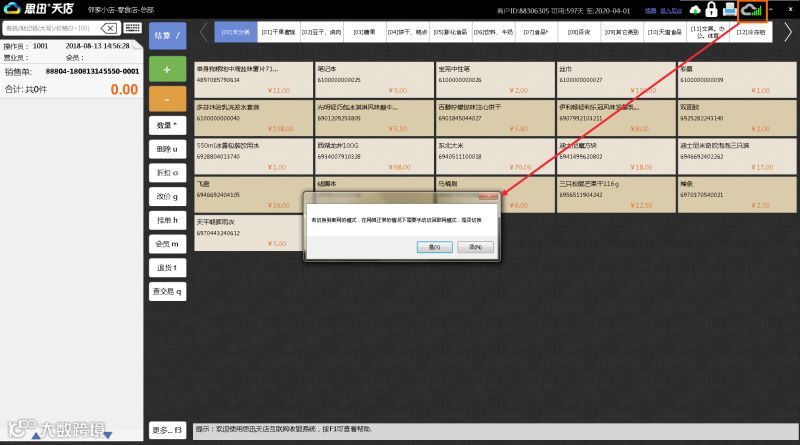Select the ¥15.00 product tile

[737, 156]
